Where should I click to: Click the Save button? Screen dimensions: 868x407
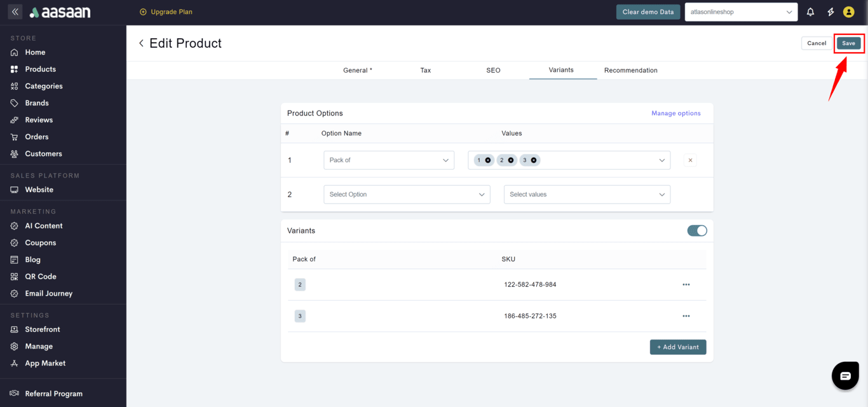(848, 43)
